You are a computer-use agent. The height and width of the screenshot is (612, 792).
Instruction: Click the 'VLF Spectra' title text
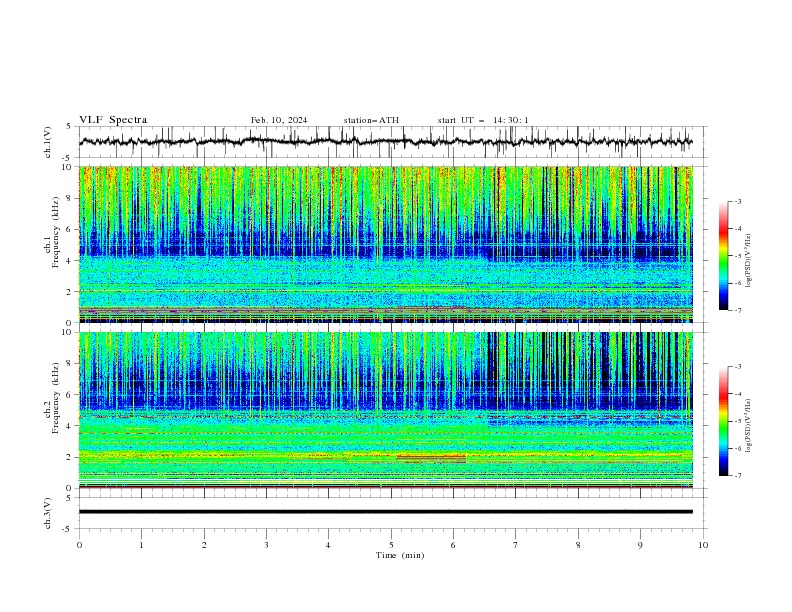(x=113, y=120)
